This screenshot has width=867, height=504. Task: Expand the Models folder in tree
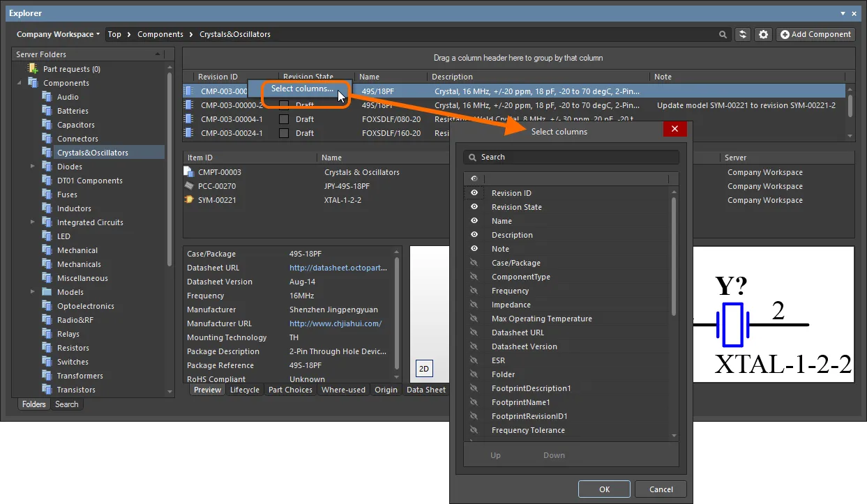[32, 292]
